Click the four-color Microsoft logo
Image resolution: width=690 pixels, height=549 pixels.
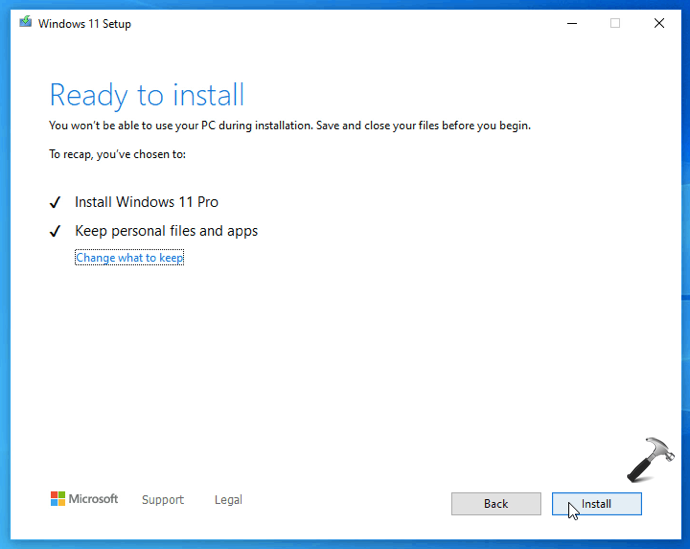[x=59, y=499]
